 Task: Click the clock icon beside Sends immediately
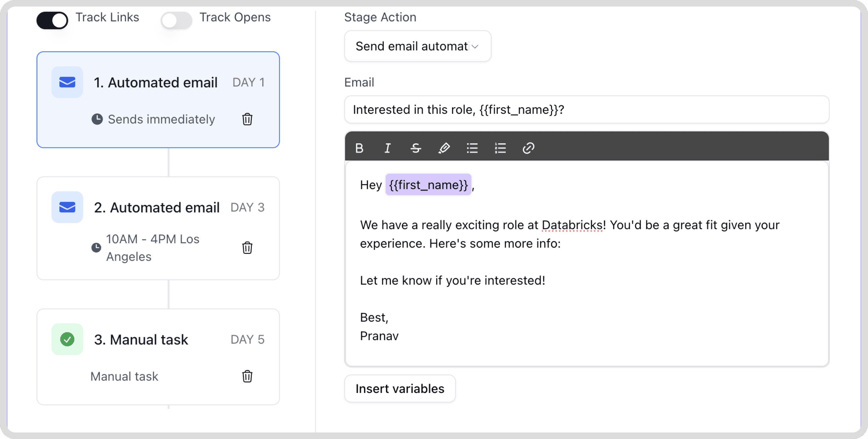coord(97,119)
